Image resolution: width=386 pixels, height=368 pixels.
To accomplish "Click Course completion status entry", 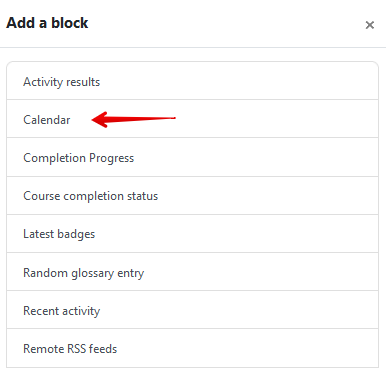I will pos(193,196).
